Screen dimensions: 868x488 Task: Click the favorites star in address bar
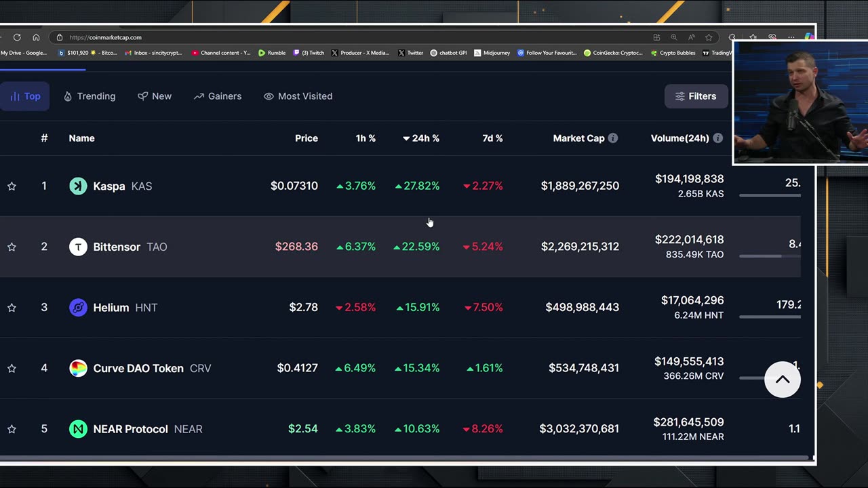pyautogui.click(x=709, y=37)
